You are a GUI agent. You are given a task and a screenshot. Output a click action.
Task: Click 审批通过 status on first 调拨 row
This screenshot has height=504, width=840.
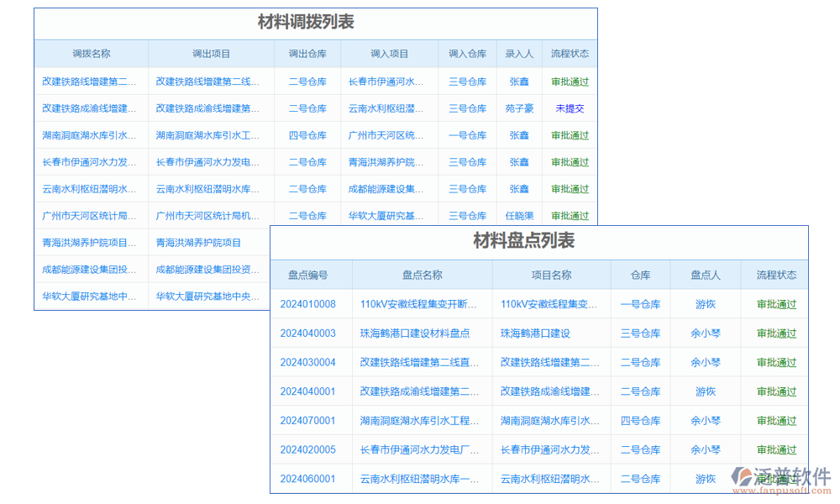pyautogui.click(x=571, y=81)
